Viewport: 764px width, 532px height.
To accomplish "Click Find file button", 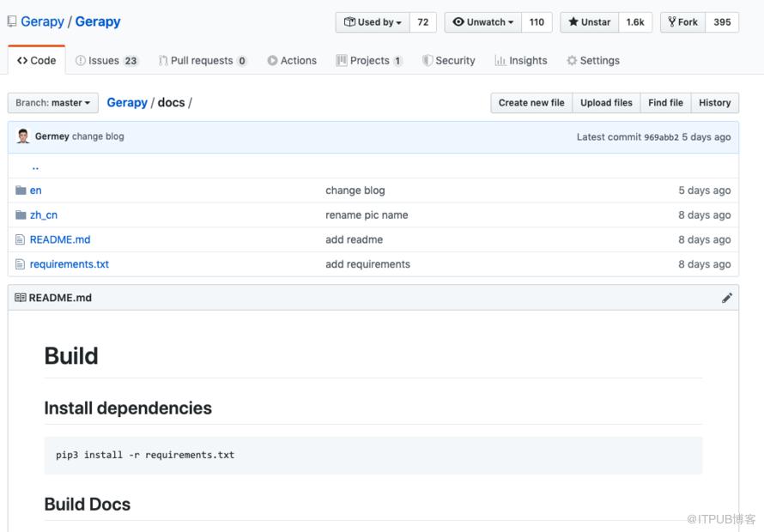I will point(665,103).
